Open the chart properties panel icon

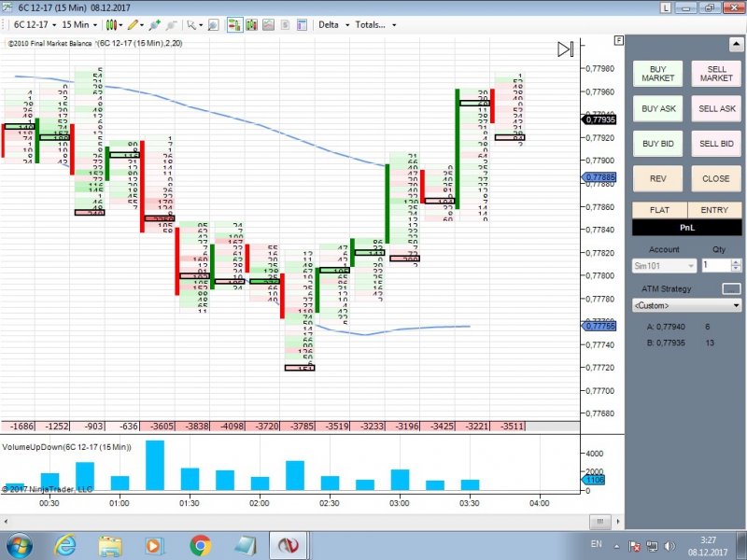[x=302, y=25]
